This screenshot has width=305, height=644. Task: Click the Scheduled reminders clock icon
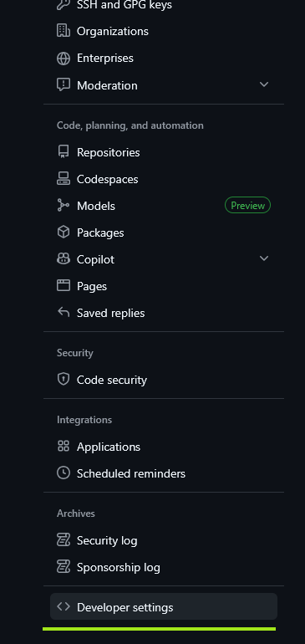tap(64, 473)
